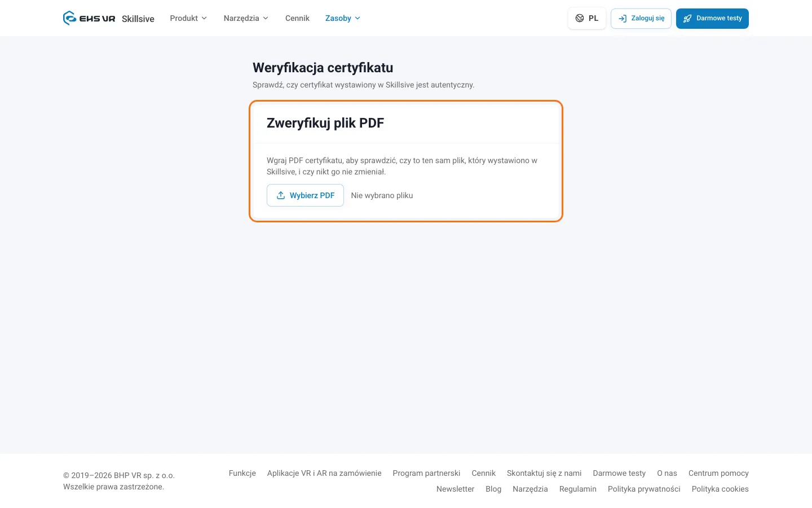812x508 pixels.
Task: Open the Regulamin footer link
Action: click(578, 489)
